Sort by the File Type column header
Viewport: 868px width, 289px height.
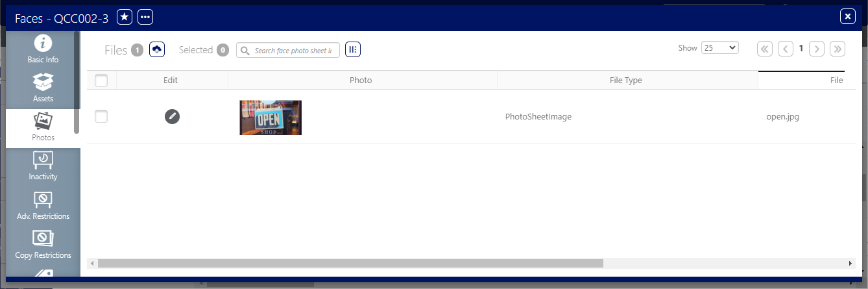click(626, 81)
